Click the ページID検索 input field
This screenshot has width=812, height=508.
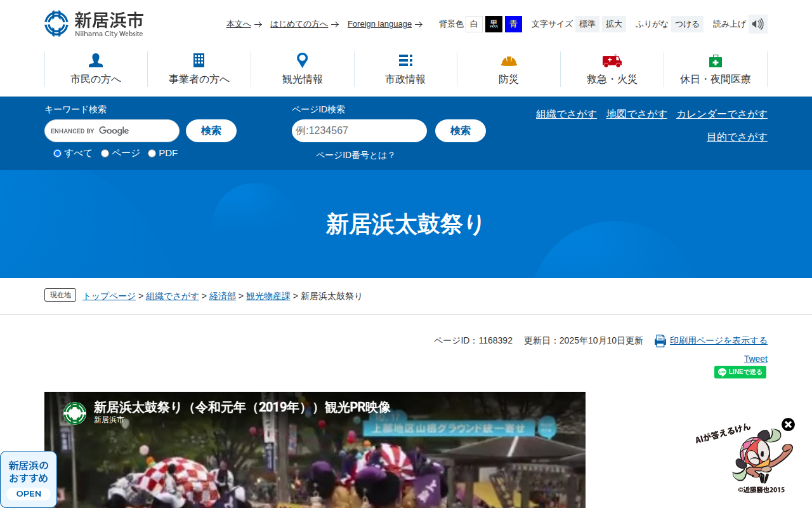pos(359,131)
